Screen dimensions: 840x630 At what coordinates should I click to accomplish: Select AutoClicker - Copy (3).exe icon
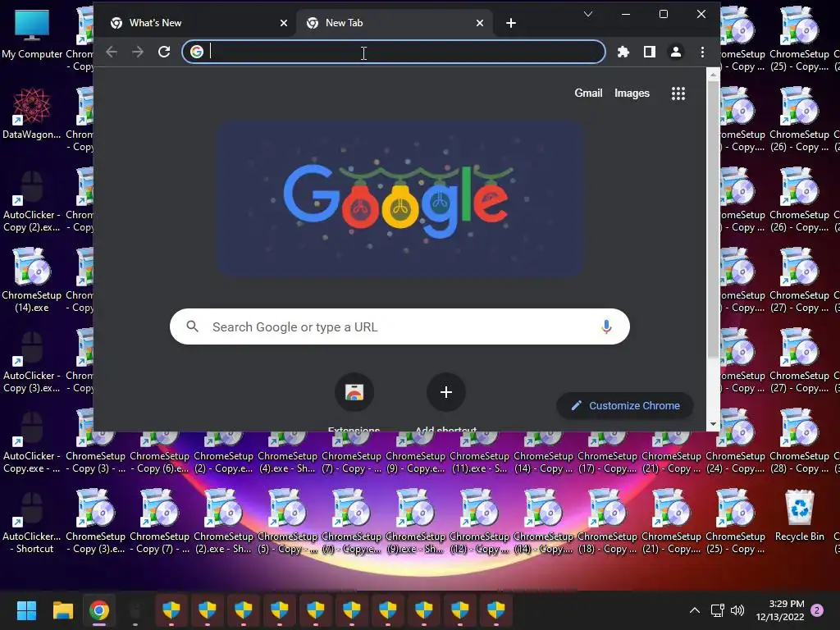click(32, 361)
